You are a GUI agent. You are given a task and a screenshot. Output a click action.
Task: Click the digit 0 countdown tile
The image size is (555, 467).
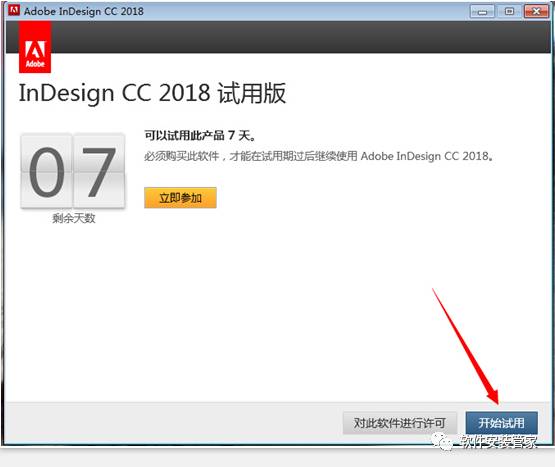(47, 171)
